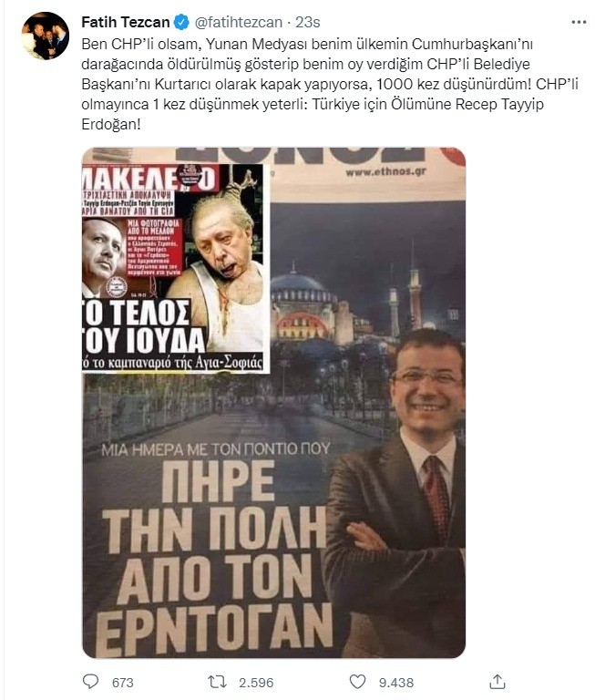Click the www.ethnos.gr text in image
The width and height of the screenshot is (595, 700).
coord(385,171)
